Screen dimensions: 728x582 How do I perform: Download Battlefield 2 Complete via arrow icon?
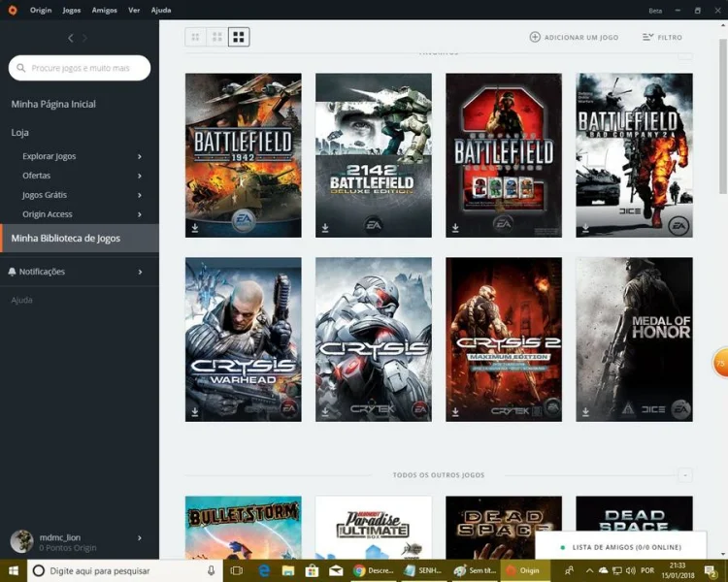pyautogui.click(x=455, y=227)
